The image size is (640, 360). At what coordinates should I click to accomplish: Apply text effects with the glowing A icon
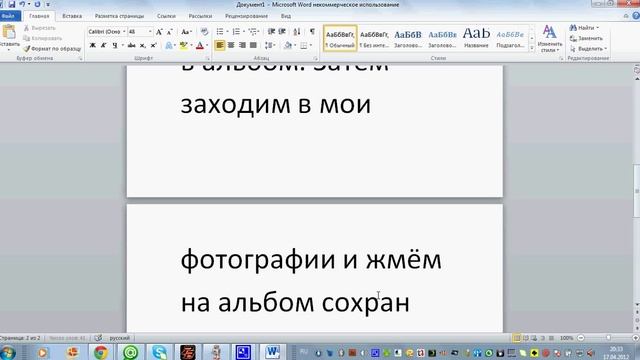point(169,46)
